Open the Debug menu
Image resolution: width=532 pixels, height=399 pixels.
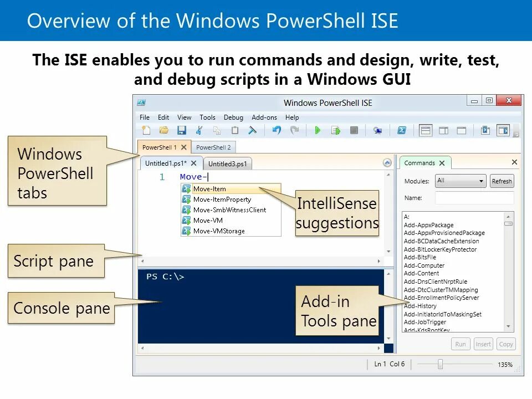(x=233, y=117)
